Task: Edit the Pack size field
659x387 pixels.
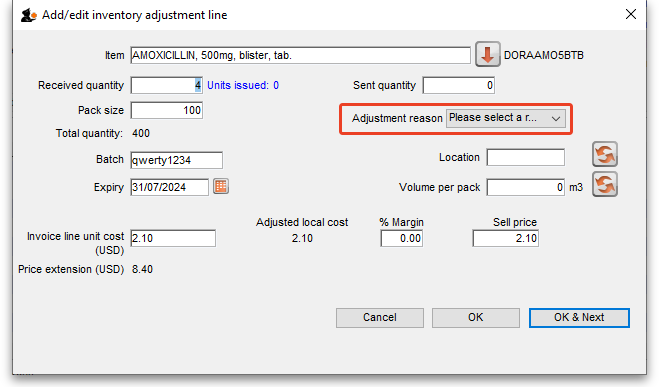Action: tap(167, 110)
